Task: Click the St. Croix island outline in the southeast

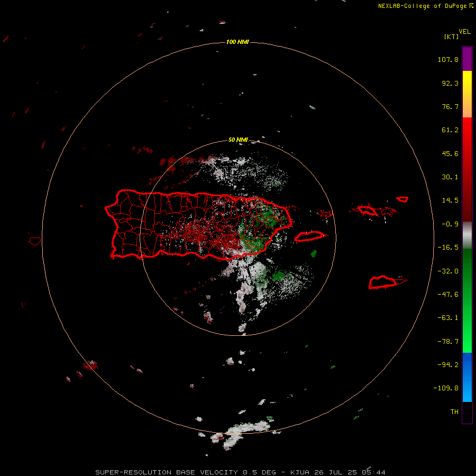Action: [383, 282]
